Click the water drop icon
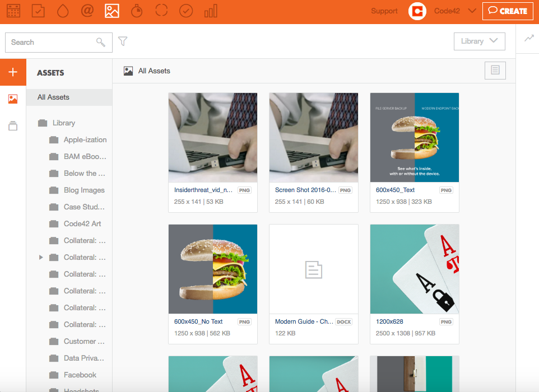 (x=63, y=11)
